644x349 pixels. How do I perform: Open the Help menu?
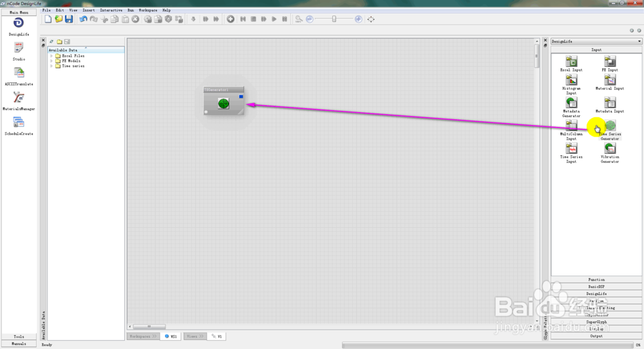166,10
